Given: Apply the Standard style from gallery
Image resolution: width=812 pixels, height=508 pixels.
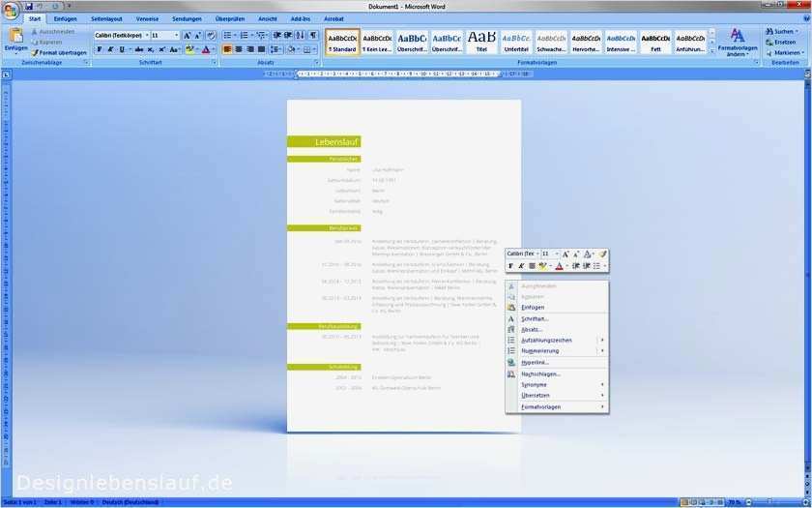Looking at the screenshot, I should point(342,42).
